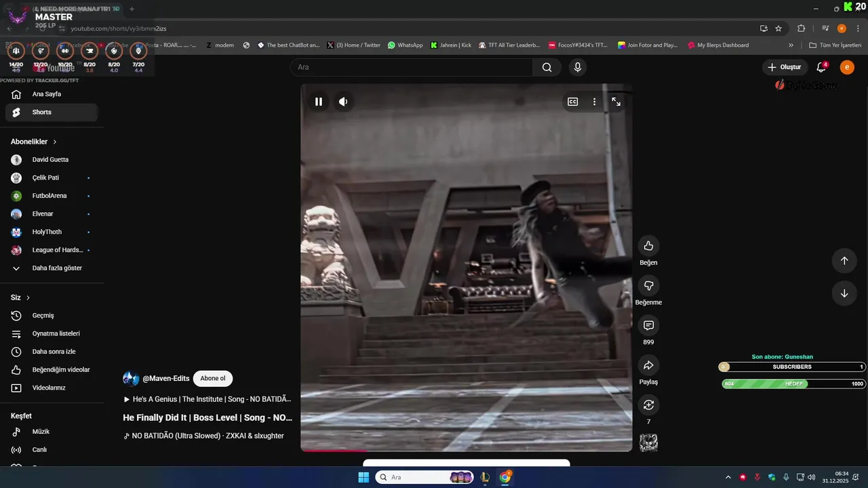The image size is (868, 488).
Task: Open the YouTube account avatar menu
Action: pyautogui.click(x=847, y=67)
